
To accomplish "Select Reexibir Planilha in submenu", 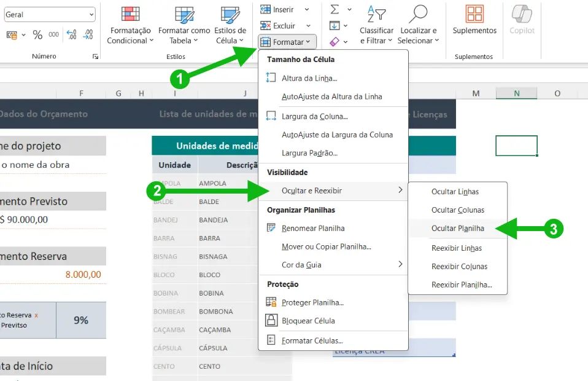I will click(457, 285).
